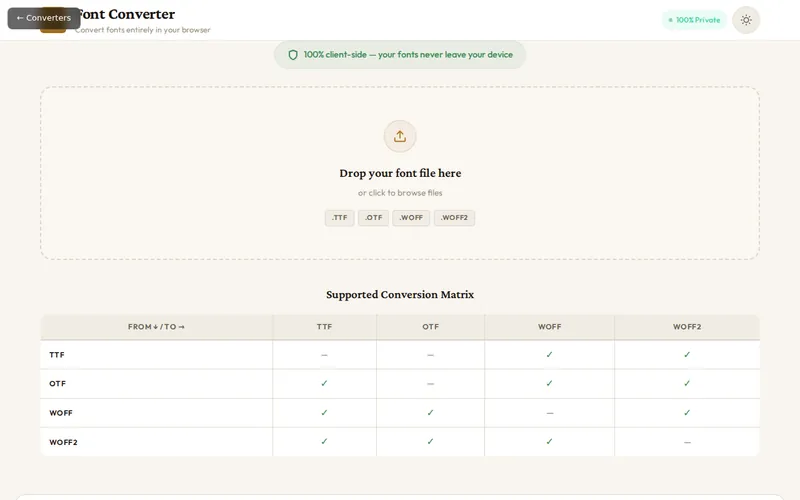Select the .TTF format chip
800x500 pixels.
(x=339, y=218)
